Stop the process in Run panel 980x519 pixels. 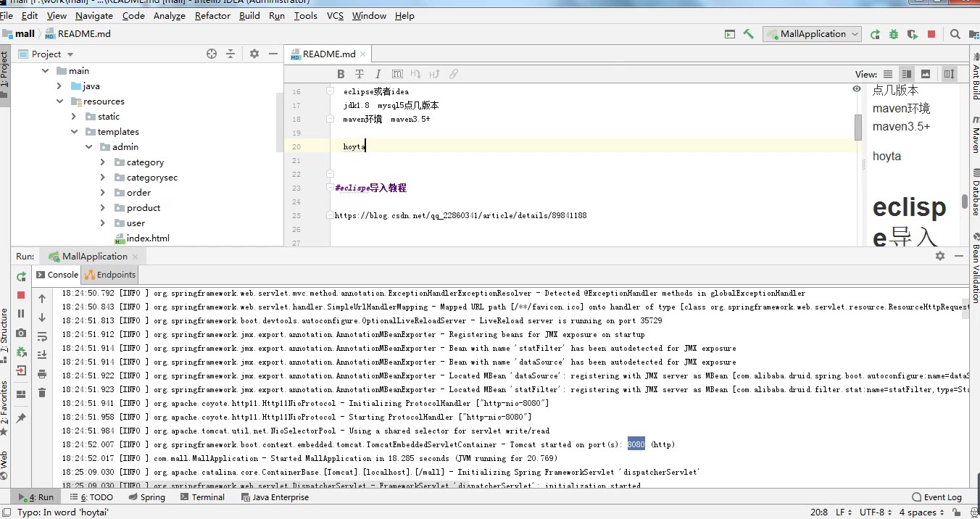(x=21, y=295)
